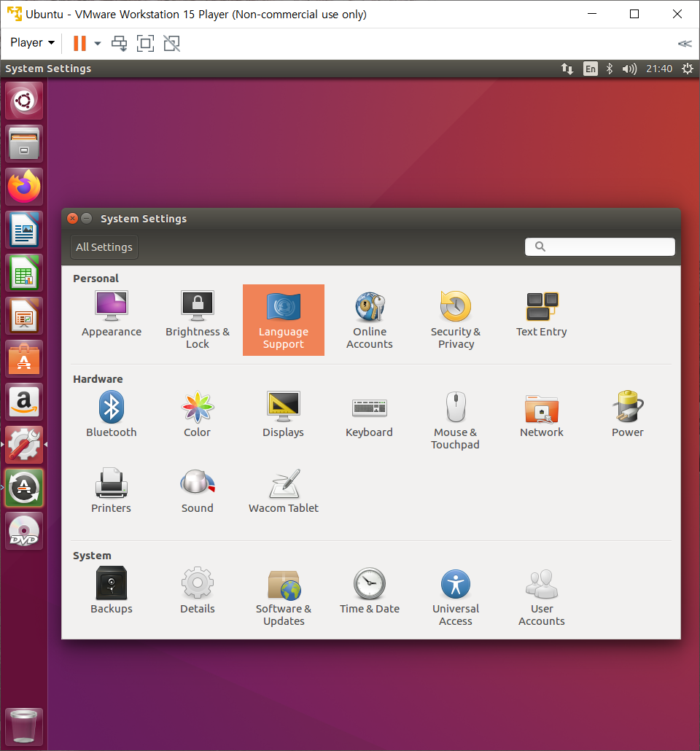This screenshot has width=700, height=751.
Task: Minimize the System Settings window
Action: click(x=87, y=219)
